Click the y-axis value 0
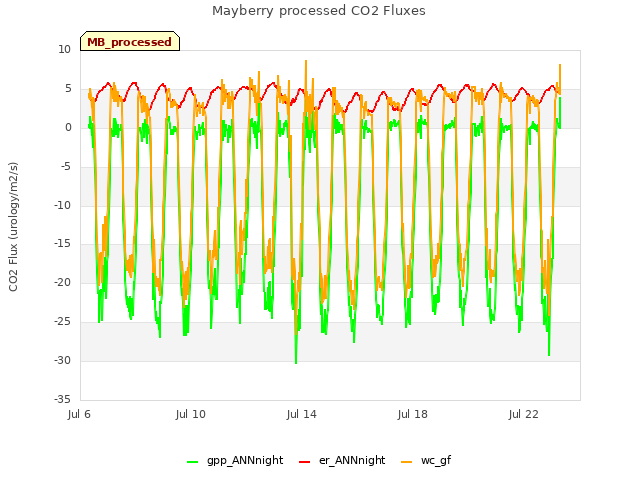Image resolution: width=640 pixels, height=480 pixels. coord(68,128)
